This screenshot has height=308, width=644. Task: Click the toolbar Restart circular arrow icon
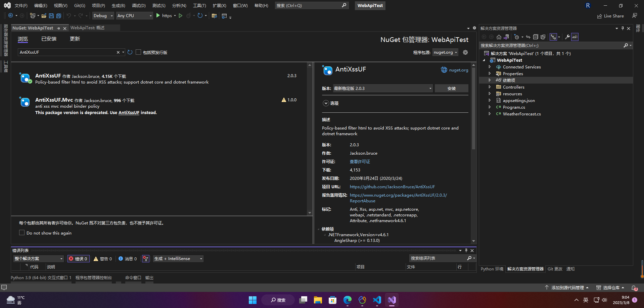click(200, 15)
